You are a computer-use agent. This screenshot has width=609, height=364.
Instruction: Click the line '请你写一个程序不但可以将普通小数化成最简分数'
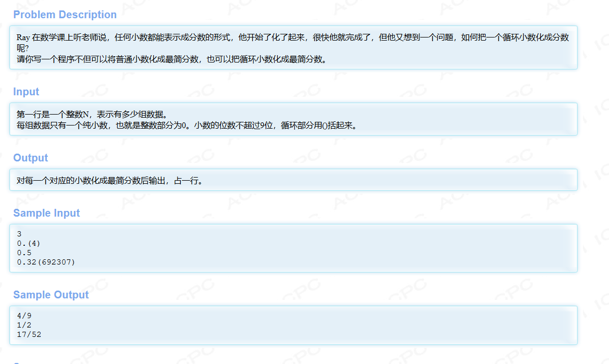173,59
